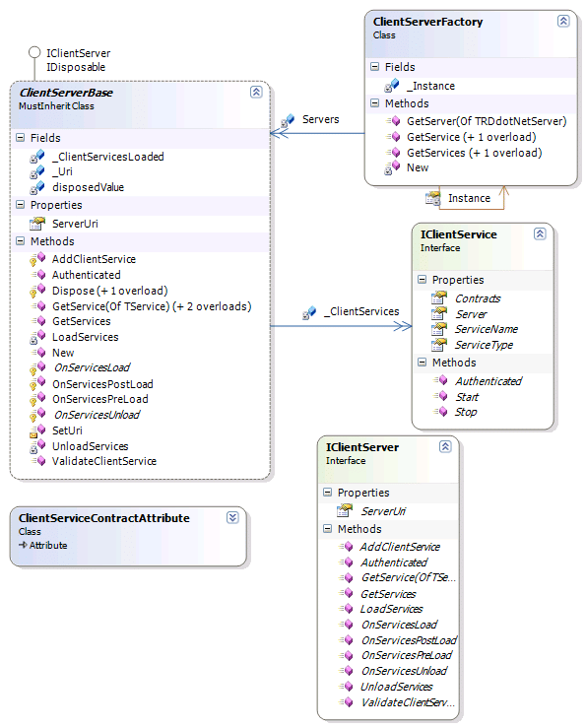Click the interface lollipop circle above ClientServerBase

point(34,52)
